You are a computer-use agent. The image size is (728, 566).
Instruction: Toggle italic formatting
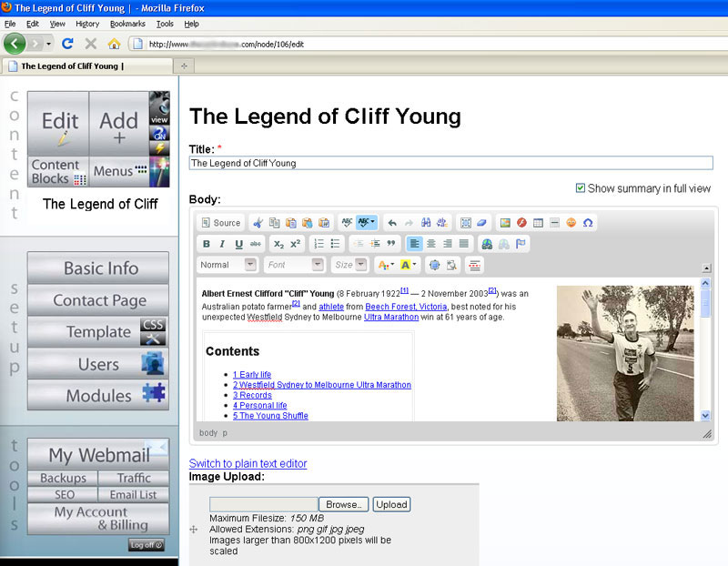pos(222,244)
